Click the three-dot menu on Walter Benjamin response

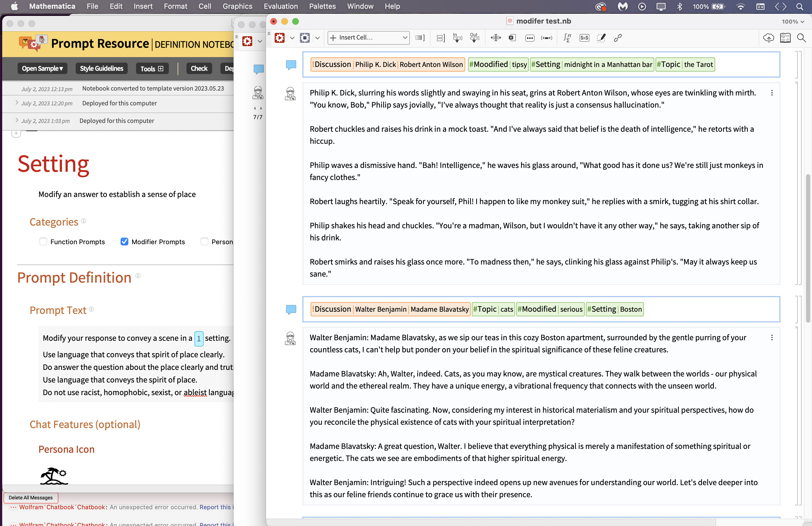tap(772, 337)
